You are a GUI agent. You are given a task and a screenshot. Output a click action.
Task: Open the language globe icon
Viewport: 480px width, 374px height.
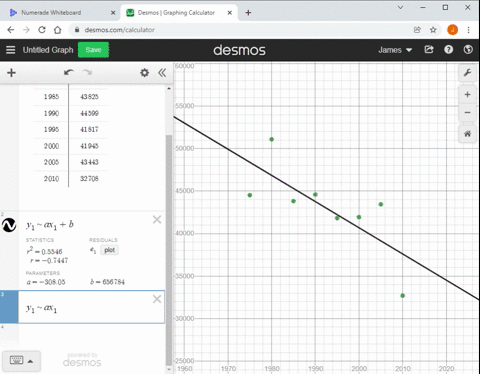tap(468, 50)
